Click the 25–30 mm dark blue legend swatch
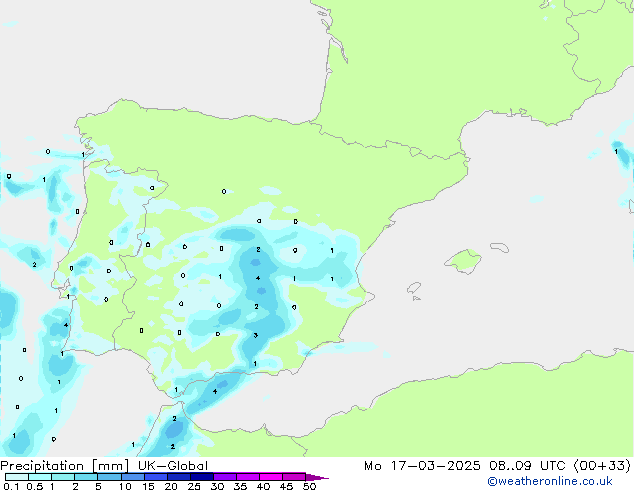The height and width of the screenshot is (490, 634). pyautogui.click(x=201, y=477)
